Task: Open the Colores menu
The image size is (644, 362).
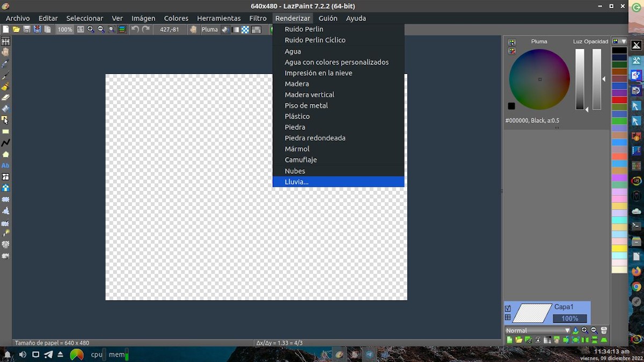Action: pyautogui.click(x=176, y=18)
